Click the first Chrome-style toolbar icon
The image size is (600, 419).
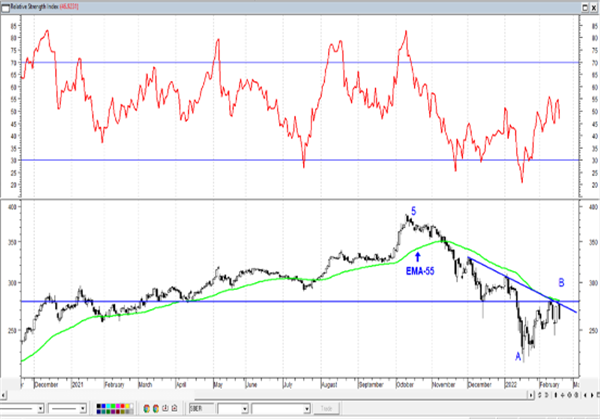click(147, 409)
